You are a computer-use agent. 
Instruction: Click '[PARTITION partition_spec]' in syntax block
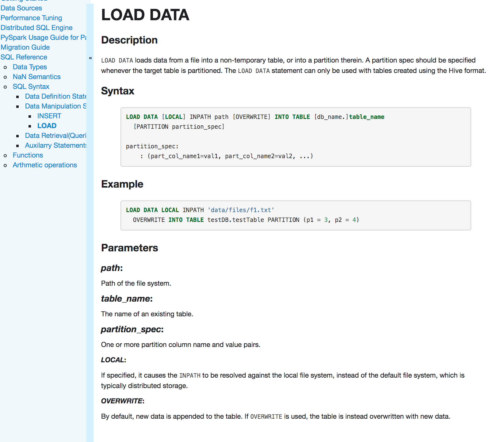pos(179,127)
